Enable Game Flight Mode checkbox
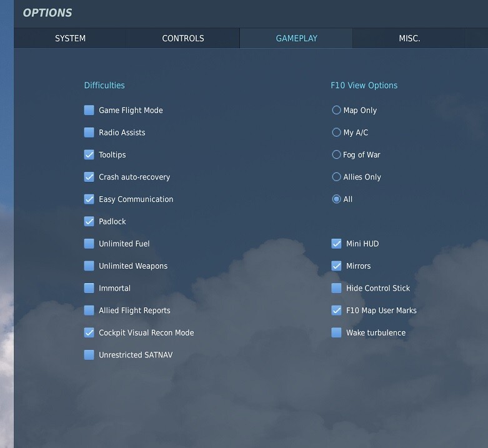488x448 pixels. click(89, 110)
